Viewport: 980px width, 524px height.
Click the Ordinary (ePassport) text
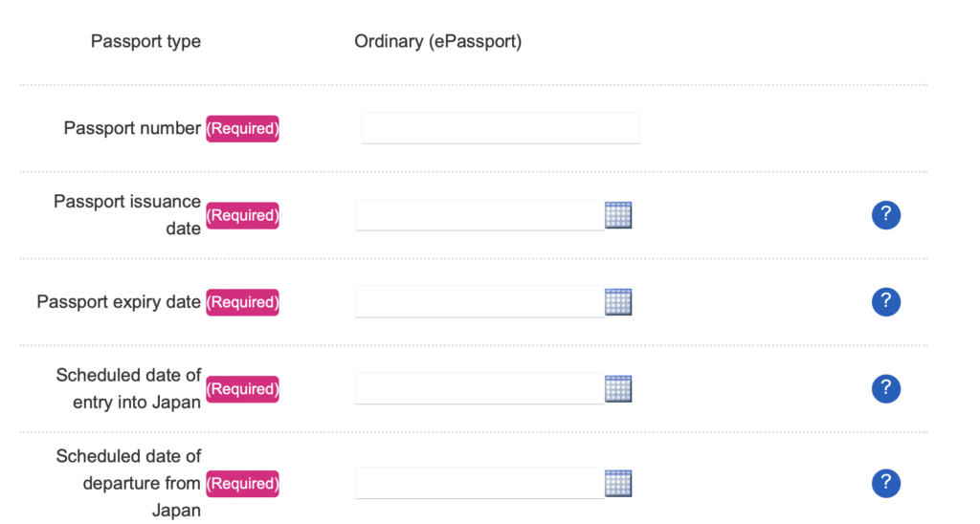coord(437,41)
